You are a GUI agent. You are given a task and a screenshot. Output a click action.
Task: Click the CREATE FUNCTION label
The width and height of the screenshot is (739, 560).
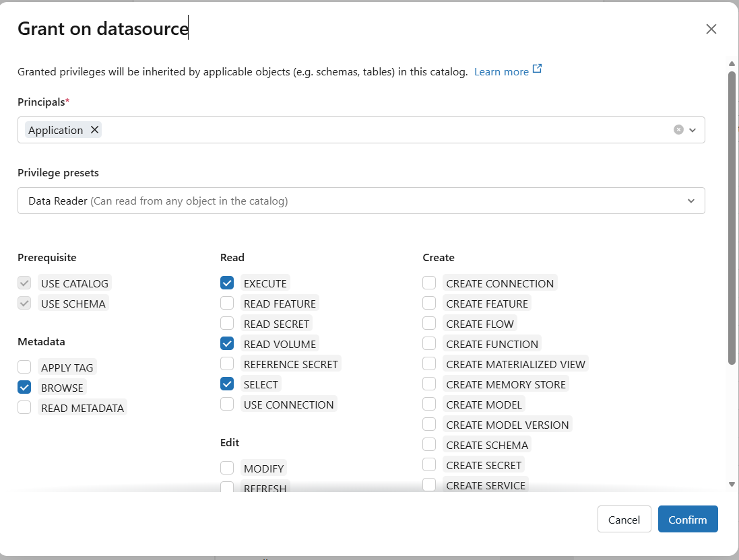[492, 344]
